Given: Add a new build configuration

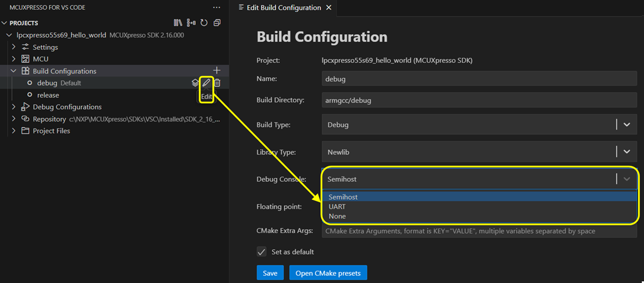Looking at the screenshot, I should [x=217, y=71].
